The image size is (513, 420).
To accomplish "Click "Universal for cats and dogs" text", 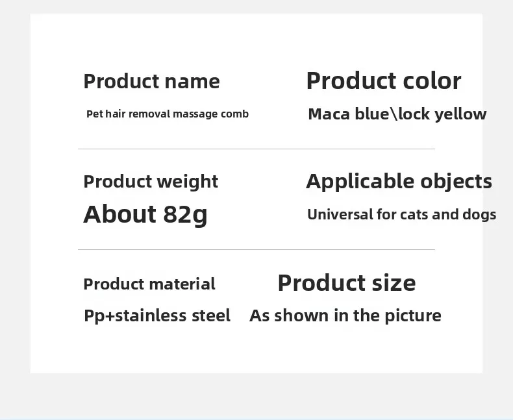I will tap(401, 215).
